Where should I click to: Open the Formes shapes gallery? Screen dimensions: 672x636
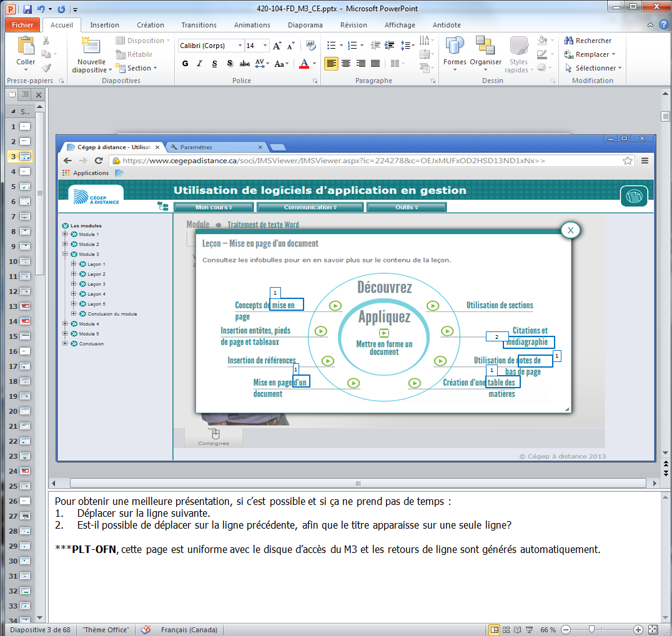tap(455, 47)
